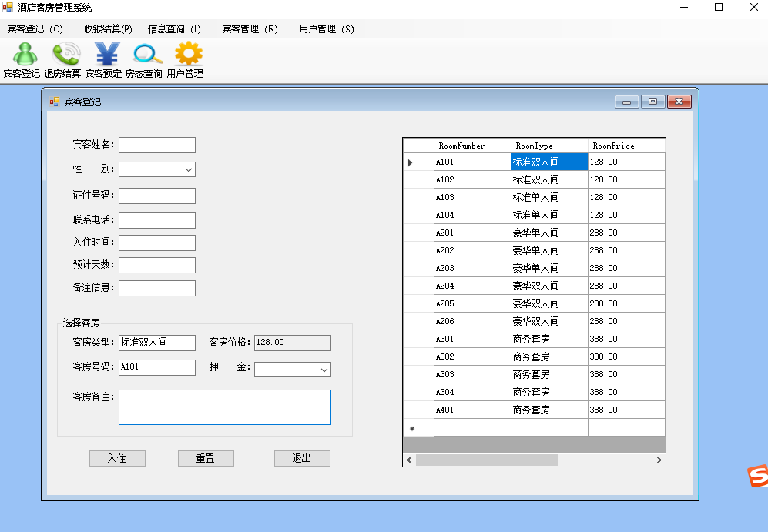The height and width of the screenshot is (532, 768).
Task: Click the RoomPrice column header
Action: coord(626,146)
